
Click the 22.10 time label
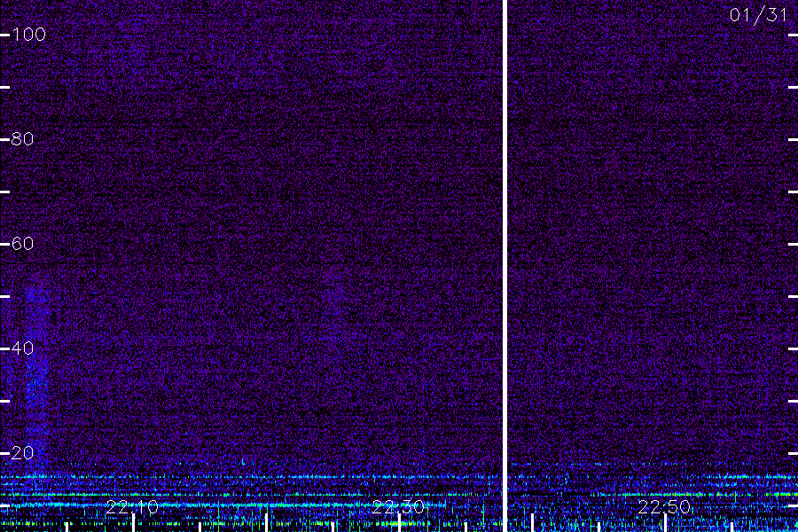(132, 507)
